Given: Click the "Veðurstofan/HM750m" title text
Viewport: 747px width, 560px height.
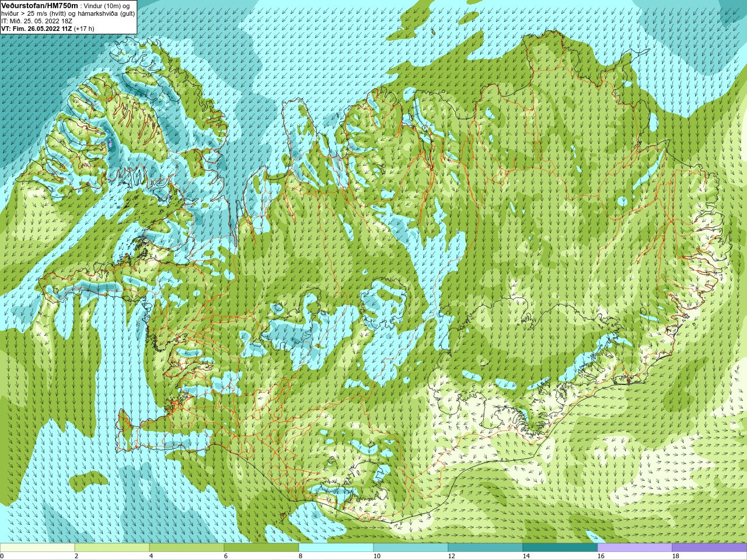Looking at the screenshot, I should click(40, 5).
